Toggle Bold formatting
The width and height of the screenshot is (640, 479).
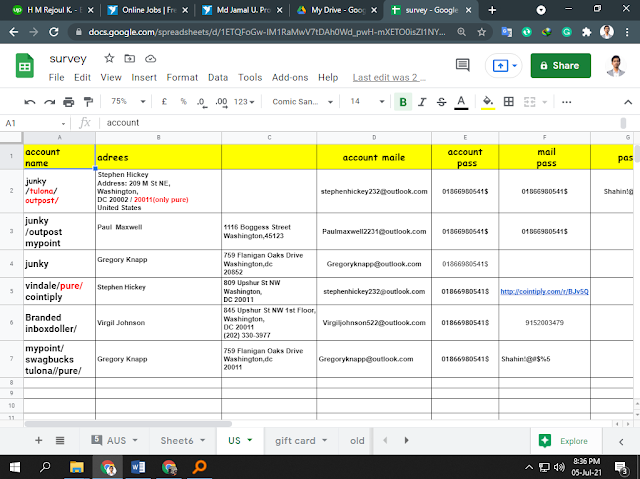[403, 102]
